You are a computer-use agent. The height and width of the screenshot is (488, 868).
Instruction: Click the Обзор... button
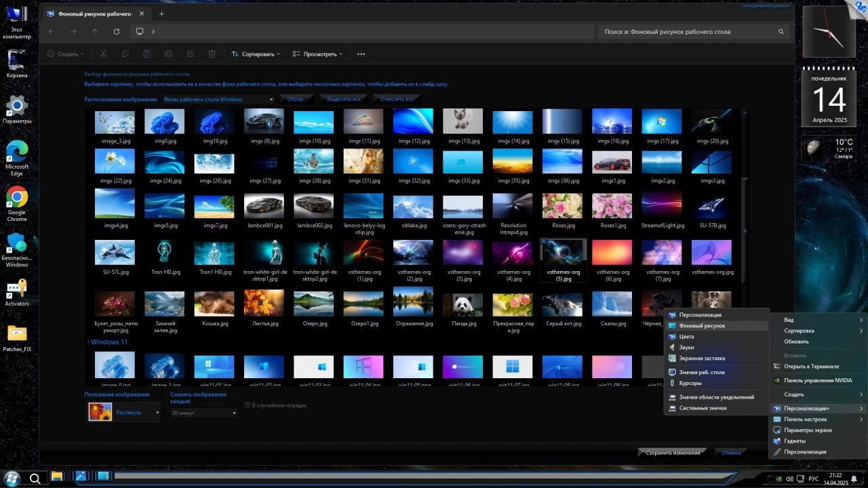(298, 99)
